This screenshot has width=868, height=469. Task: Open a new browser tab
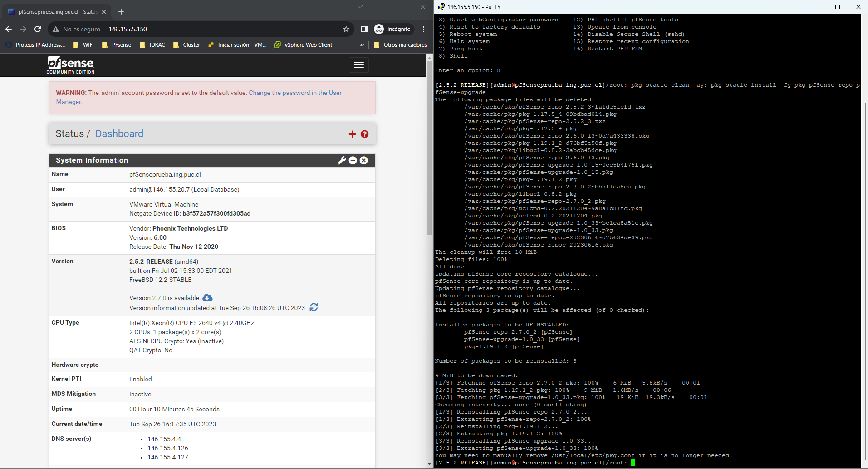(x=121, y=12)
